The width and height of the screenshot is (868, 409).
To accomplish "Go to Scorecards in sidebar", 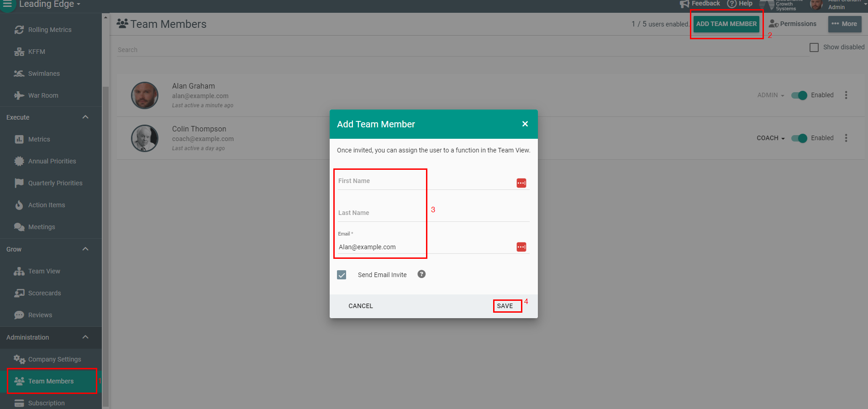I will coord(44,293).
